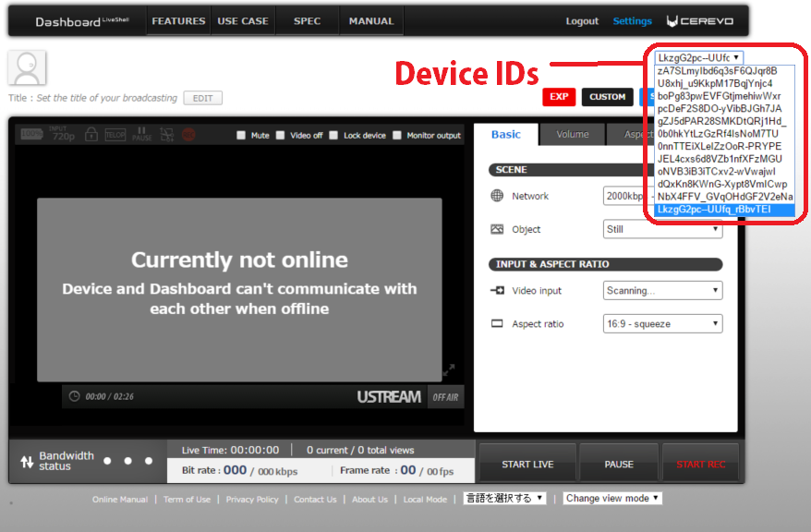Screen dimensions: 811x532
Task: Click the fullscreen expand icon on preview
Action: (x=448, y=369)
